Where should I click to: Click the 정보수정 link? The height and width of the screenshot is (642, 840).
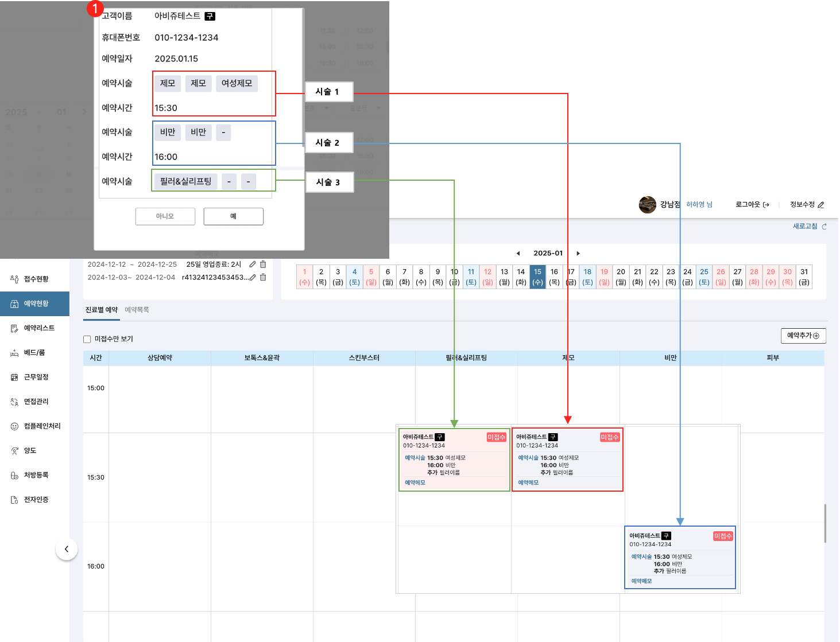[807, 204]
